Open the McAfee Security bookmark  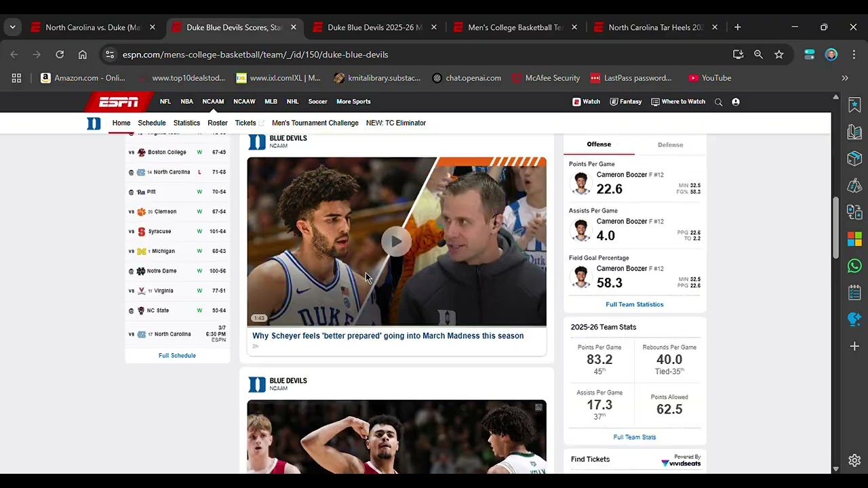(x=545, y=78)
